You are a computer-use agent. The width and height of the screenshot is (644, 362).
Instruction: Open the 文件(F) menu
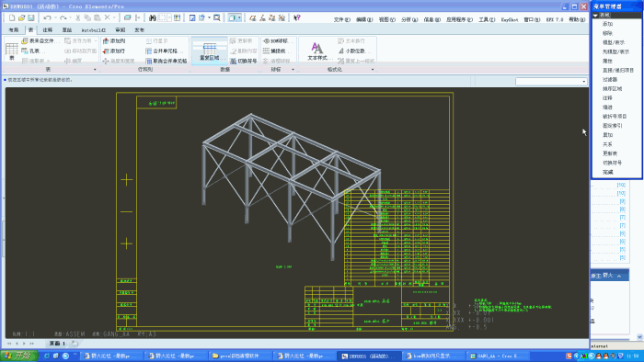[x=341, y=19]
